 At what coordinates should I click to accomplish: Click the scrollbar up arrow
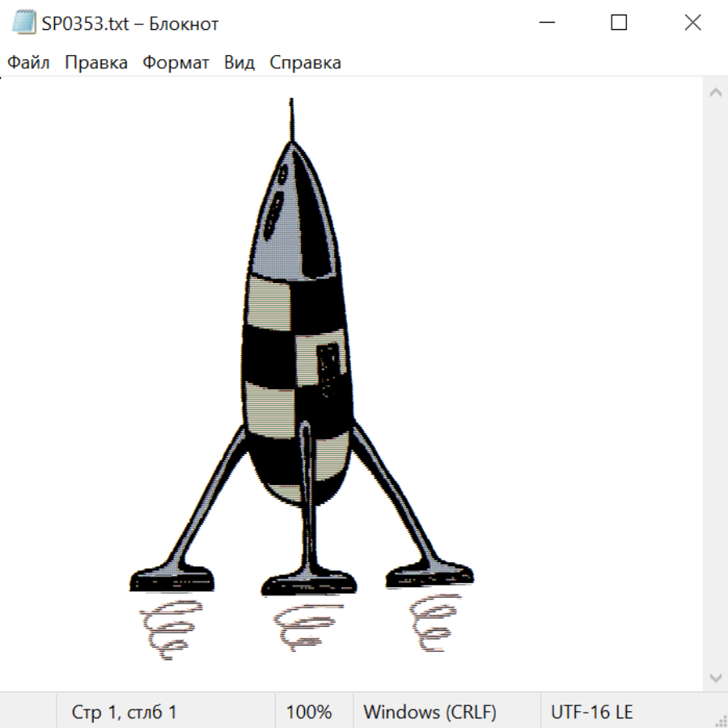pos(715,93)
